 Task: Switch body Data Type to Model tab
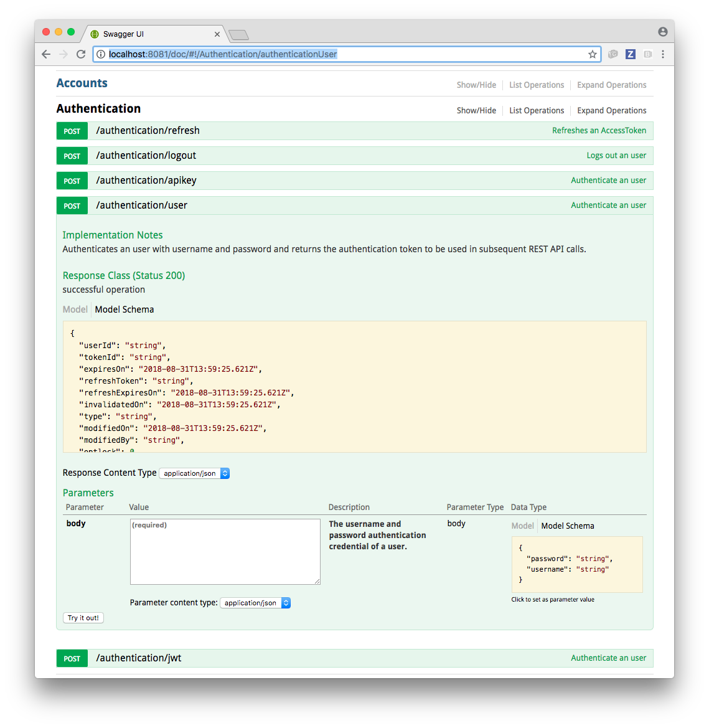point(522,526)
